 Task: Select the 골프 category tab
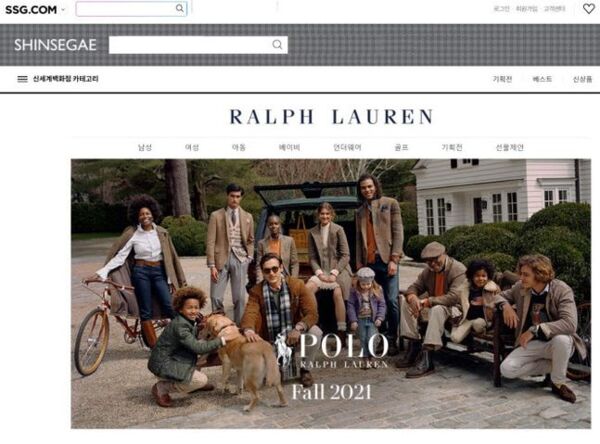point(401,147)
